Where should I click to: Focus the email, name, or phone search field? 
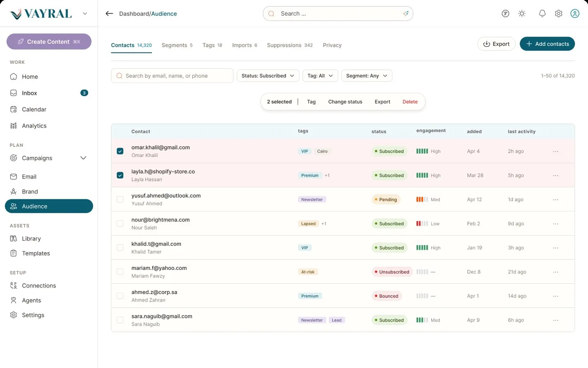pyautogui.click(x=172, y=76)
